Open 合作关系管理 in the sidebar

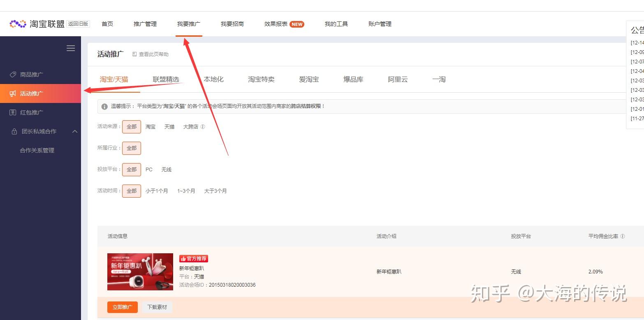point(37,150)
